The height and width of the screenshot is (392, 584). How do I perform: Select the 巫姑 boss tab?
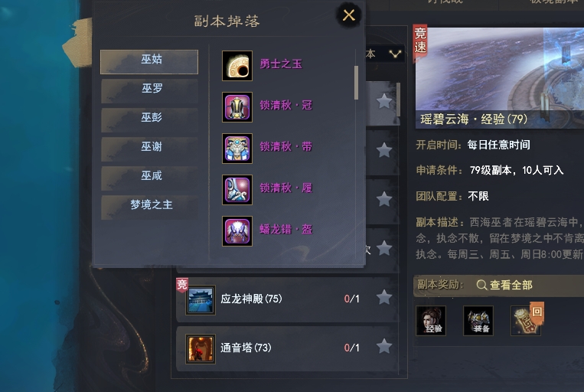point(149,62)
